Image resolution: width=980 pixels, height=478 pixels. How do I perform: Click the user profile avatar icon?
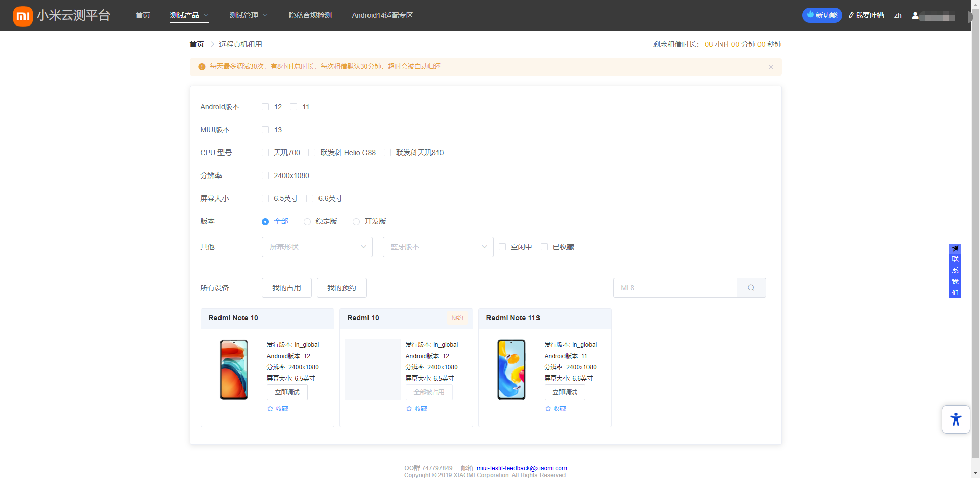(x=915, y=16)
